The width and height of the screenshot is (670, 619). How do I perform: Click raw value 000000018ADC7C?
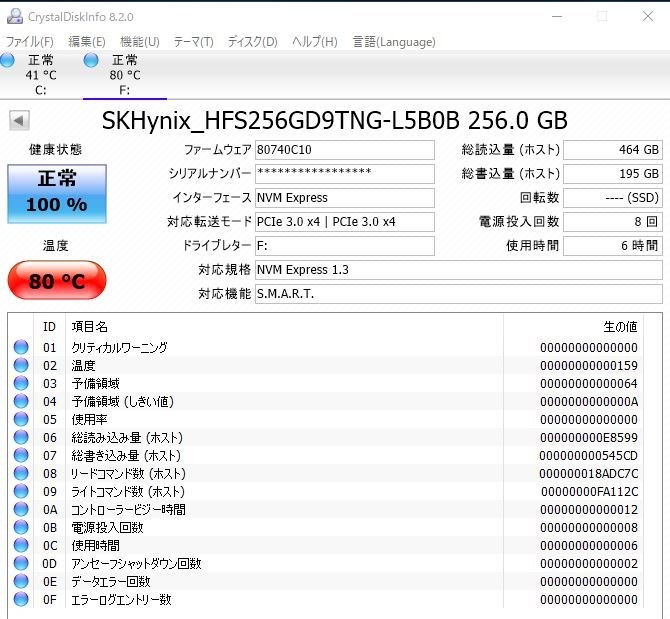point(588,473)
